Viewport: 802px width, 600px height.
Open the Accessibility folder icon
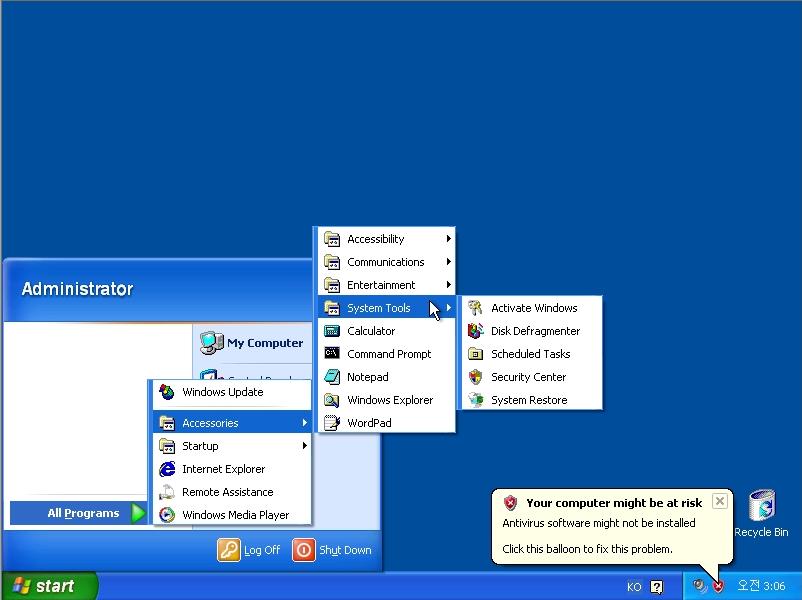click(x=332, y=239)
